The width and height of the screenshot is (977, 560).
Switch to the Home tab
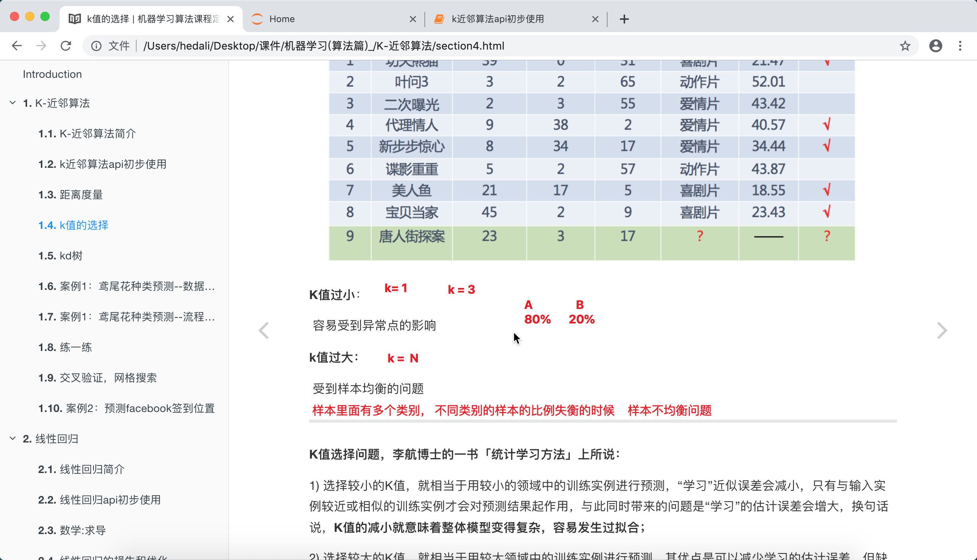pyautogui.click(x=327, y=19)
